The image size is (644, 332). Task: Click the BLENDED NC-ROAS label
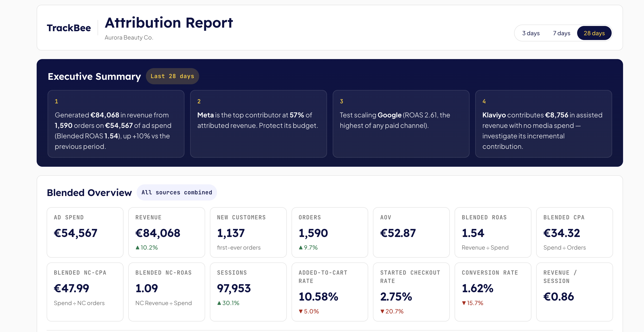click(x=163, y=273)
